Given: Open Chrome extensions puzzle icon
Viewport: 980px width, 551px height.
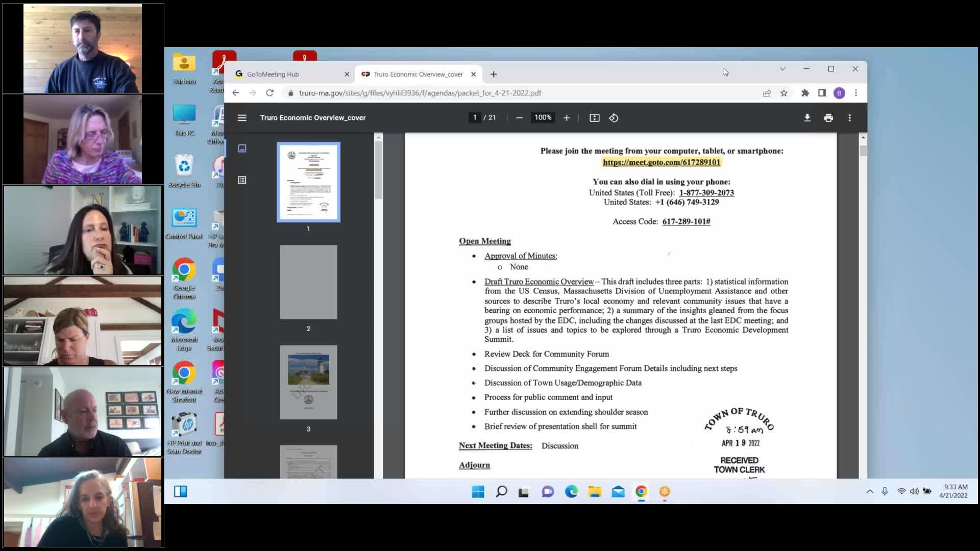Looking at the screenshot, I should click(805, 93).
